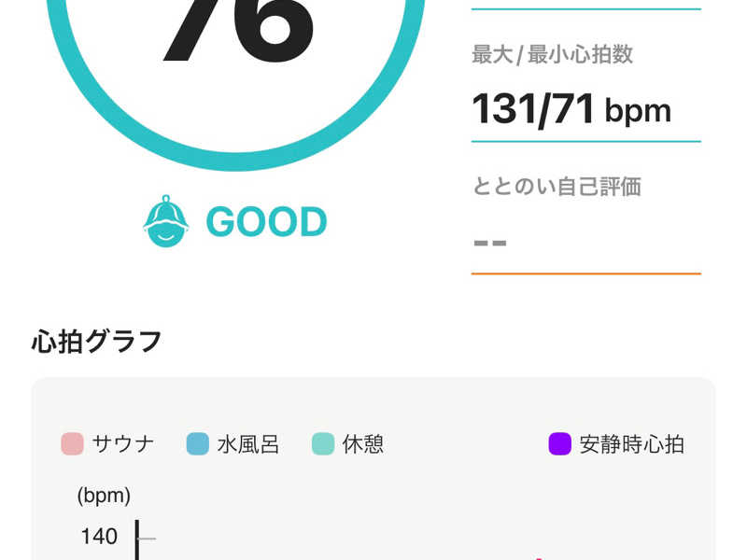Click the 140 tick on the graph axis
This screenshot has width=747, height=560.
pyautogui.click(x=99, y=537)
